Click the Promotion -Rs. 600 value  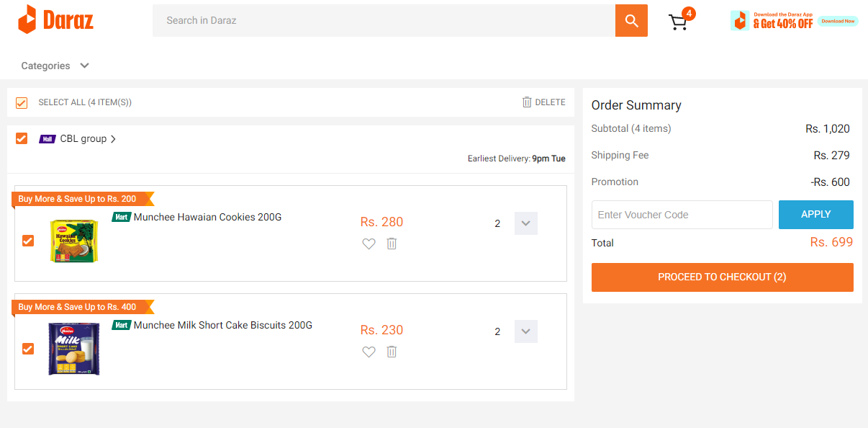tap(830, 182)
